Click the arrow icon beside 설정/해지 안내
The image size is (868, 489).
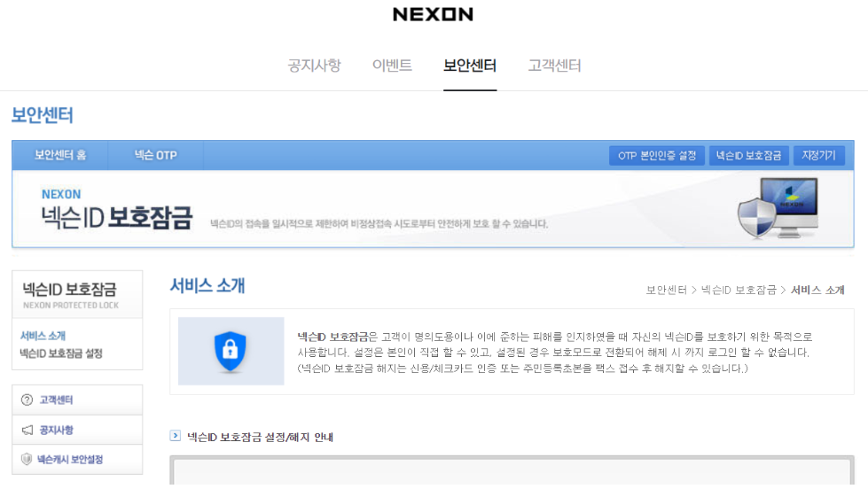point(176,436)
